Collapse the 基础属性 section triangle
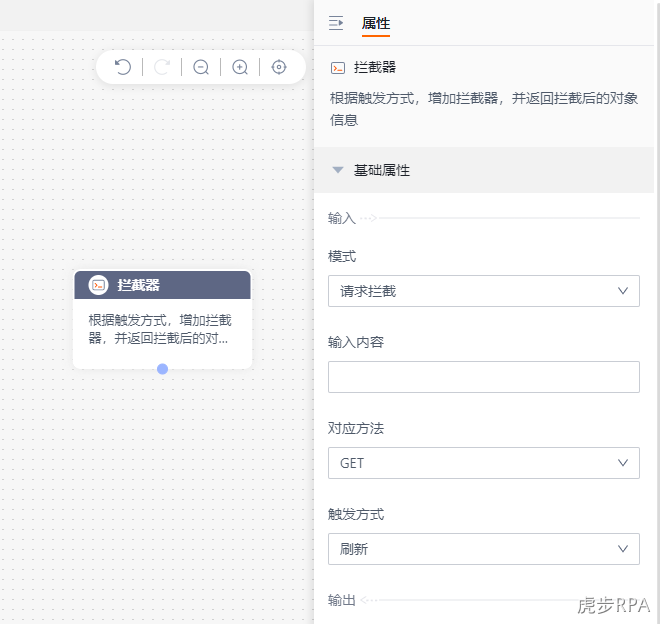This screenshot has height=624, width=660. pos(338,170)
